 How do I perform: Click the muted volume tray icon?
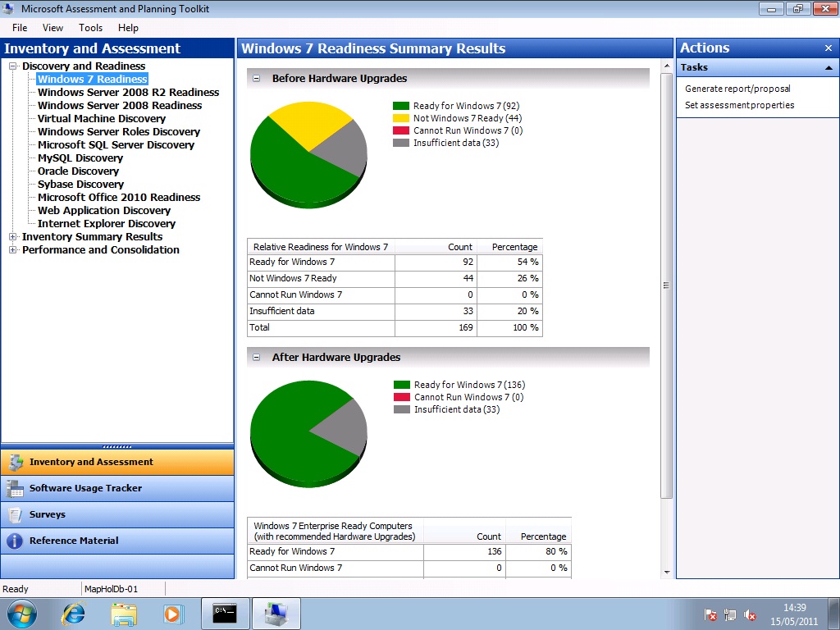point(750,615)
